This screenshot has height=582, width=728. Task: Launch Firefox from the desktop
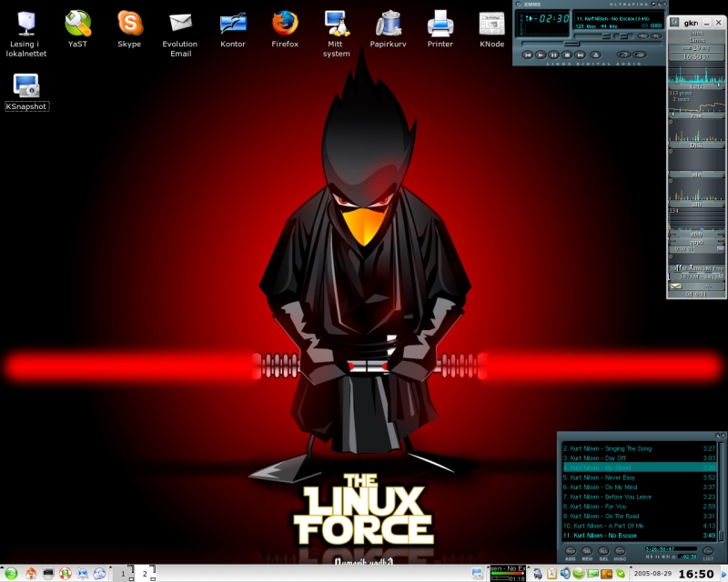point(285,29)
